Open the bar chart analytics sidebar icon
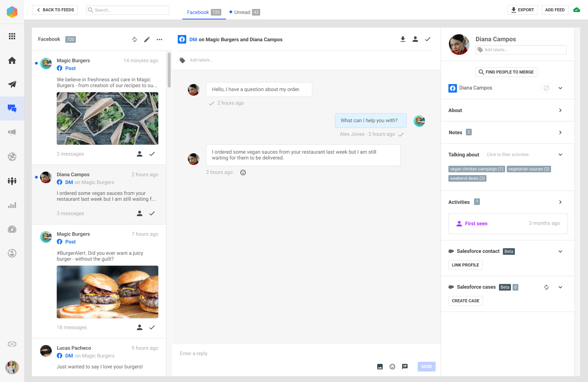The height and width of the screenshot is (382, 588). coord(12,205)
